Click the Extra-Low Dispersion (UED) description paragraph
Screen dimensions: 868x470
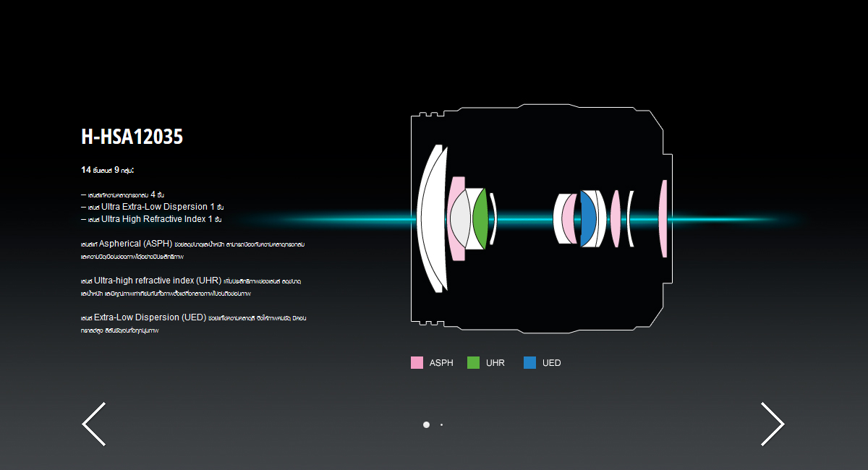(x=195, y=323)
